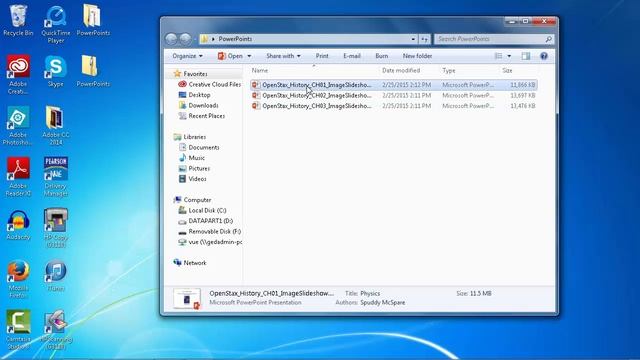Screen dimensions: 640x360
Task: Click the file thumbnail in details pane
Action: (x=187, y=298)
